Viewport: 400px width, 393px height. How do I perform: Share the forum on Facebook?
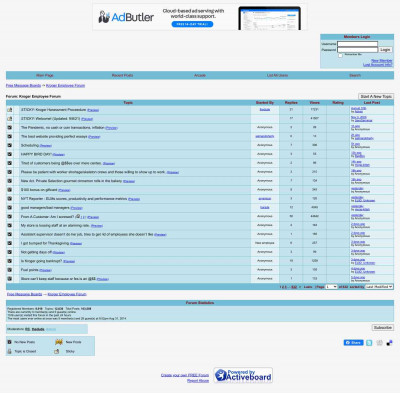[x=353, y=343]
